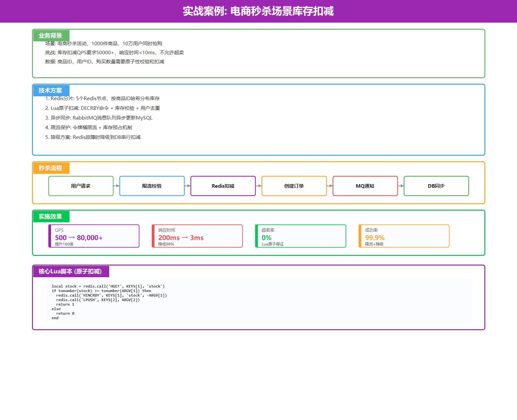Select the 超卖率 0% metric card
Viewport: 517px width, 420px height.
[x=301, y=236]
